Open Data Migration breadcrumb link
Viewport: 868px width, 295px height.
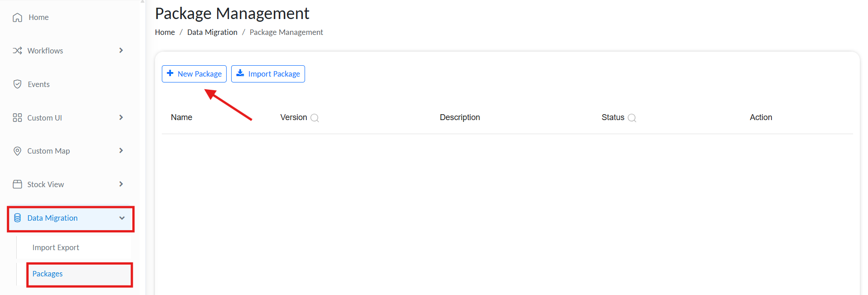[x=212, y=32]
